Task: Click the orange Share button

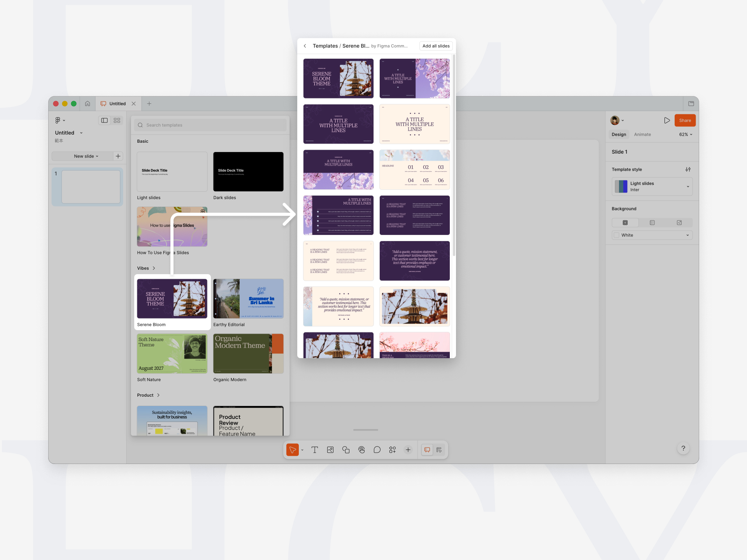Action: (685, 121)
